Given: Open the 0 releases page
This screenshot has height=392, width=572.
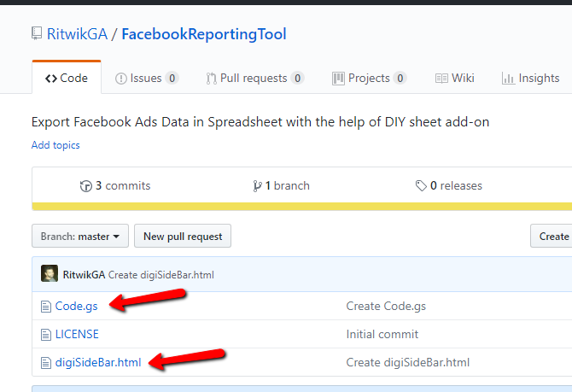Looking at the screenshot, I should pos(449,186).
